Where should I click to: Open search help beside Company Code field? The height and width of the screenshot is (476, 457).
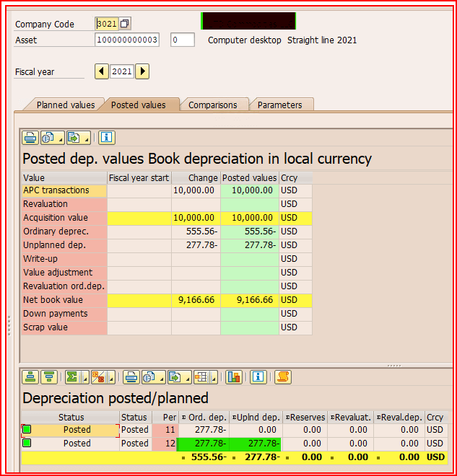125,24
